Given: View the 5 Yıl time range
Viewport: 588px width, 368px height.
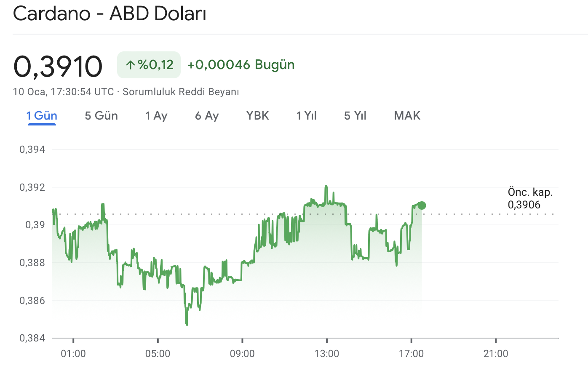Looking at the screenshot, I should [x=355, y=115].
